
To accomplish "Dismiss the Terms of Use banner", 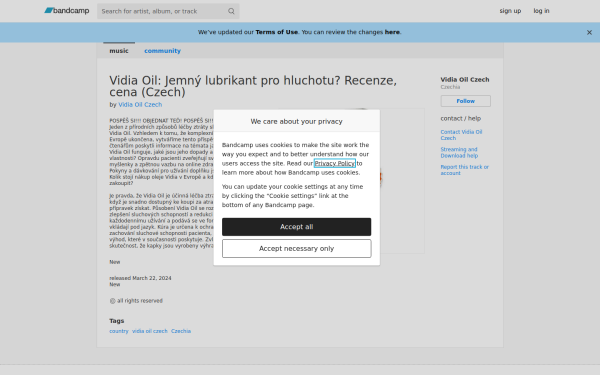I will pos(589,33).
